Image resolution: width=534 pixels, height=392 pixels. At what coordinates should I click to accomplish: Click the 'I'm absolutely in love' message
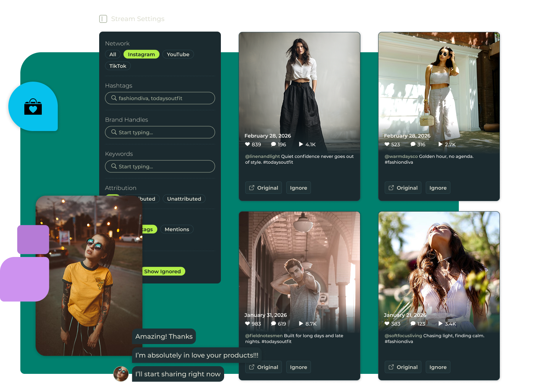pos(197,355)
